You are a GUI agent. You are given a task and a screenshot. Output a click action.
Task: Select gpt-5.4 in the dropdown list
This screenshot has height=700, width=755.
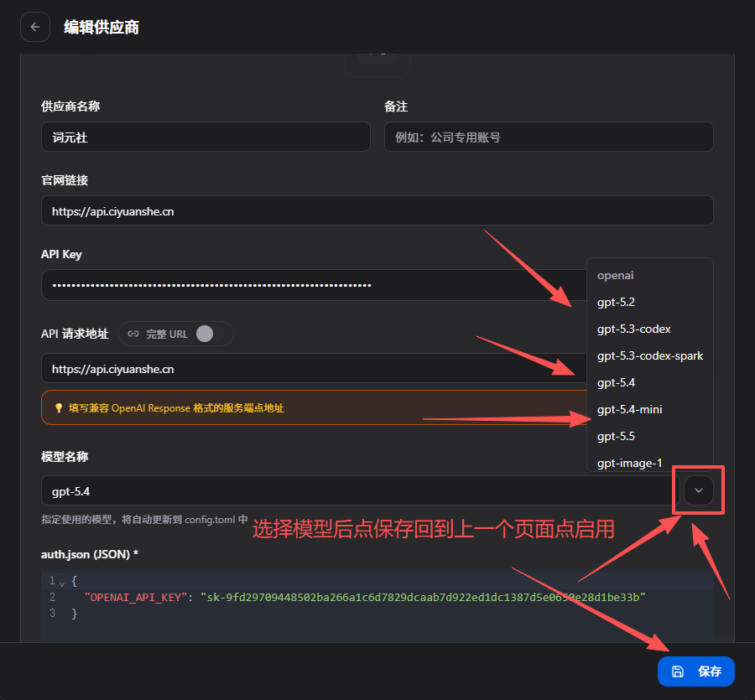click(x=616, y=383)
